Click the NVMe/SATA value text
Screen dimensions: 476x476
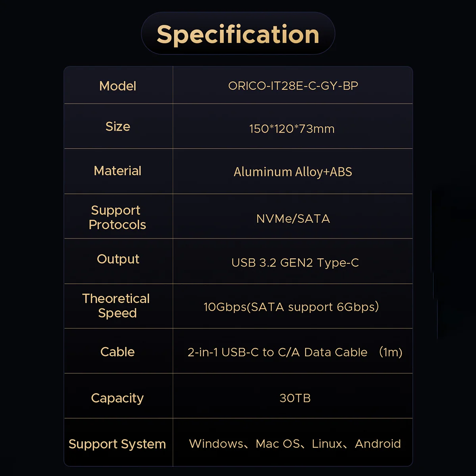pos(293,219)
